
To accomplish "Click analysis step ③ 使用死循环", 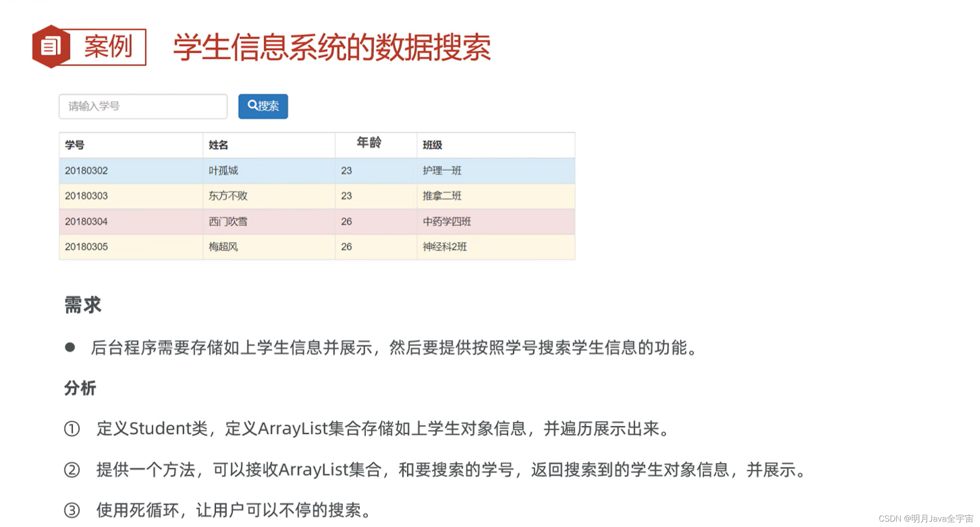I will point(234,510).
